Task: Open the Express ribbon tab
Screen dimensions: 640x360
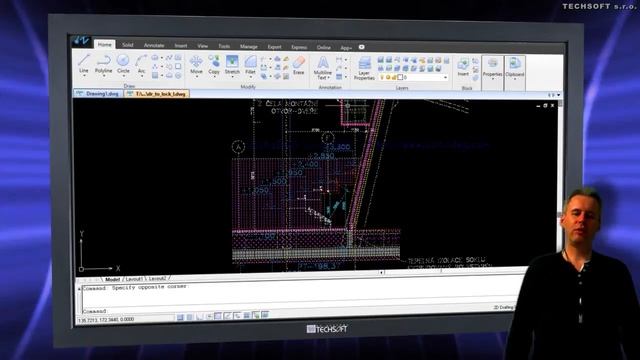Action: point(299,47)
